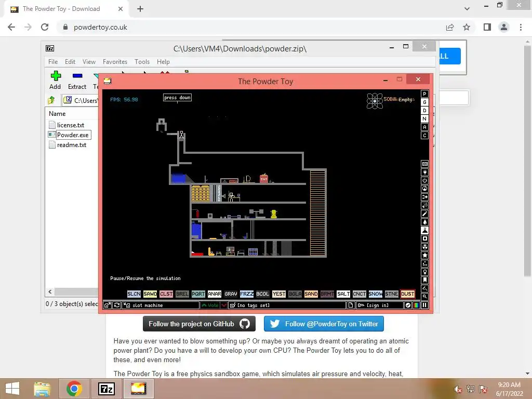Viewport: 532px width, 399px height.
Task: Open the Radioactive category icon
Action: pyautogui.click(x=424, y=247)
